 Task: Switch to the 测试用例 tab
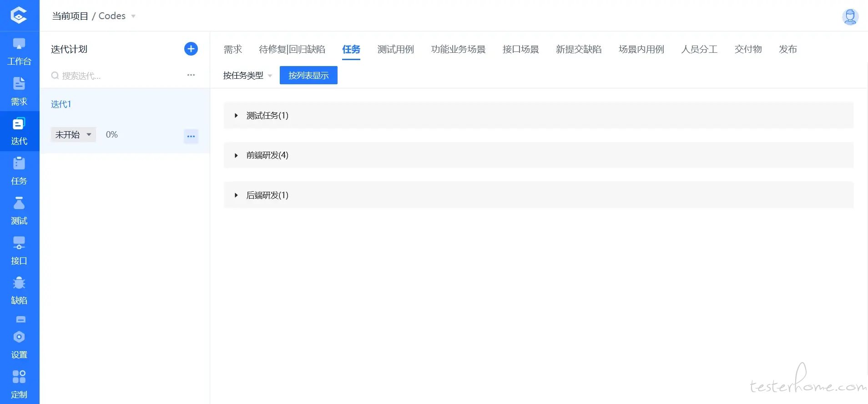pyautogui.click(x=396, y=49)
